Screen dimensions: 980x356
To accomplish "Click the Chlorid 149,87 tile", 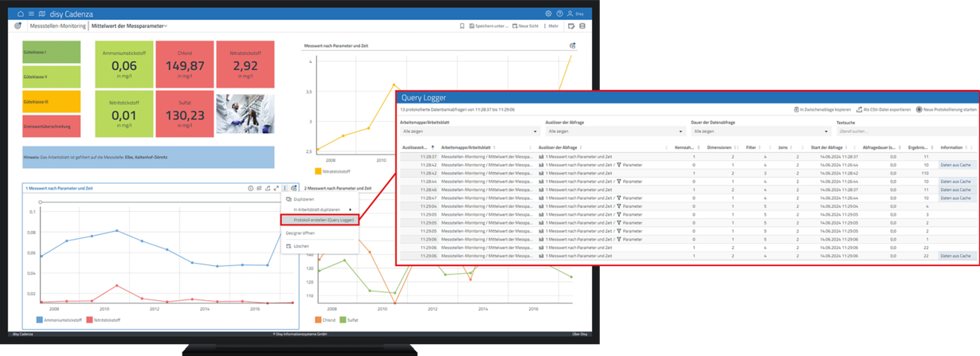I will coord(185,65).
